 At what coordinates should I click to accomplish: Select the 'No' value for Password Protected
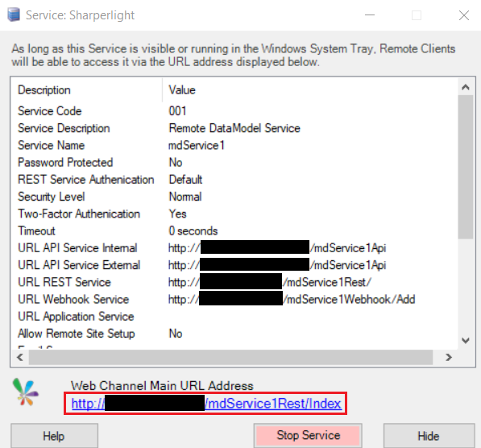[176, 162]
